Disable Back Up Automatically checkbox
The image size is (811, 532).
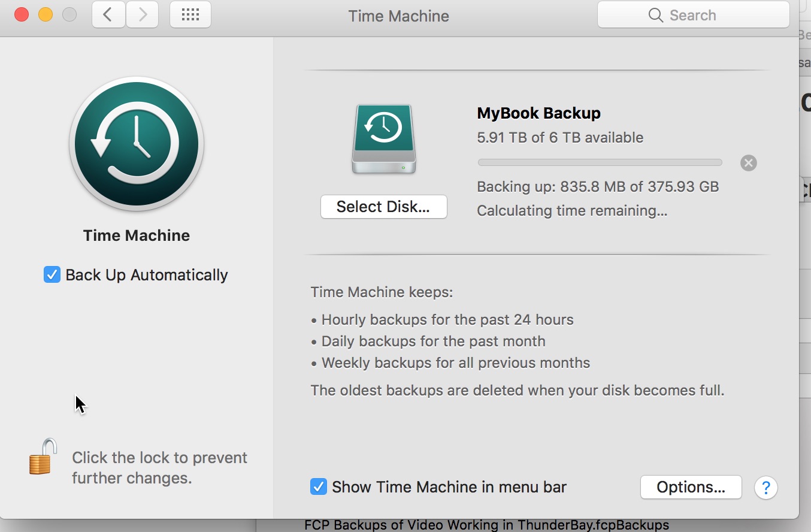[52, 275]
